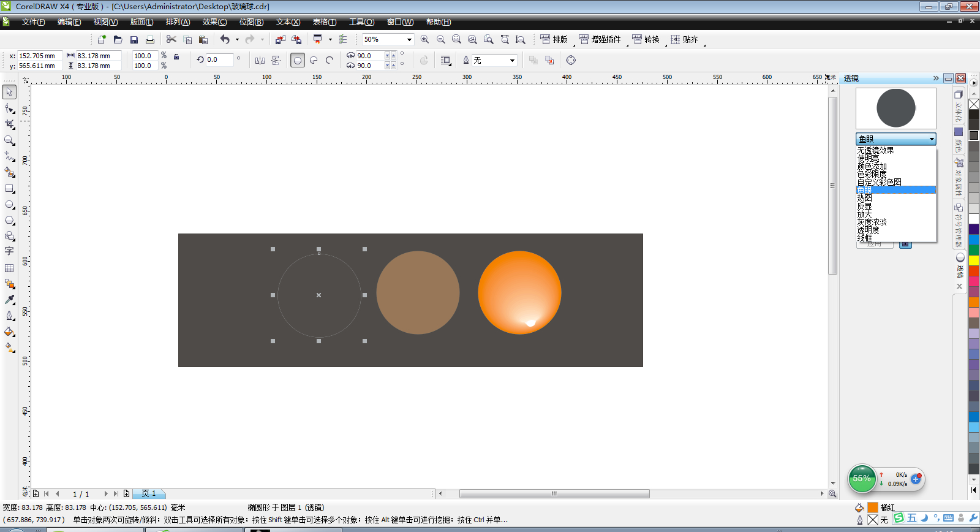
Task: Select the Zoom tool in toolbox
Action: tap(9, 140)
